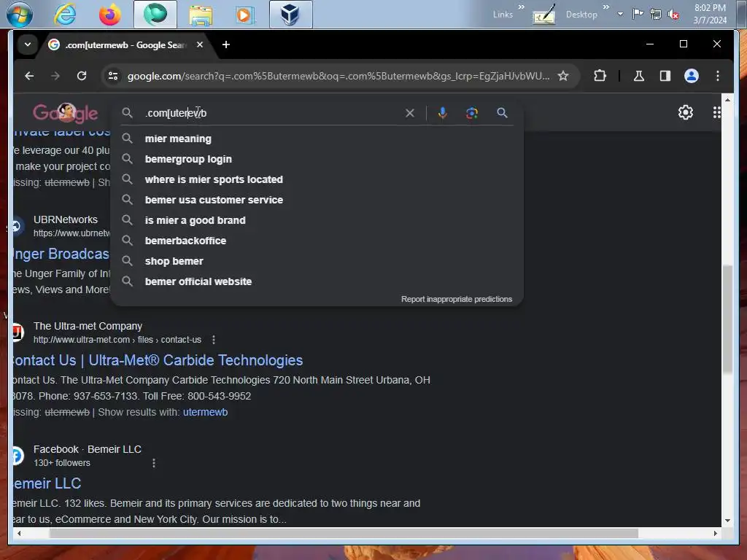Click horizontal scroll right arrow

[x=715, y=534]
